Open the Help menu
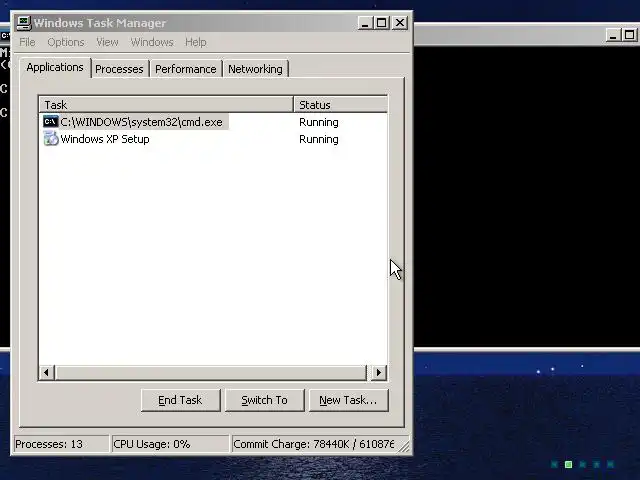This screenshot has height=480, width=640. click(x=196, y=42)
